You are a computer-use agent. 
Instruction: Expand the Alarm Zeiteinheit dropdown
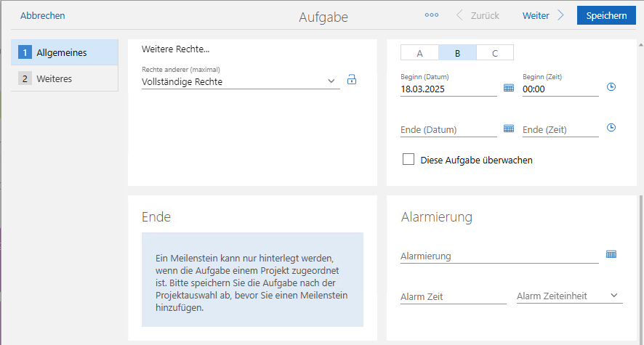coord(613,296)
